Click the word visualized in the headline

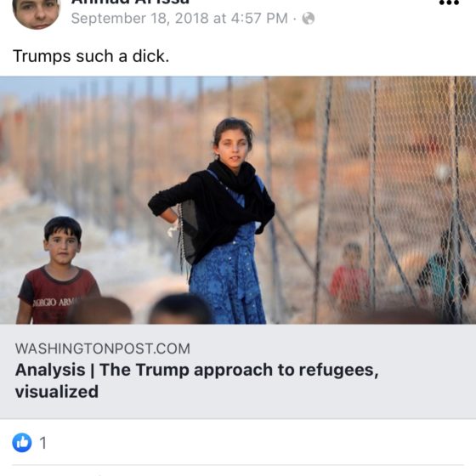pos(57,392)
